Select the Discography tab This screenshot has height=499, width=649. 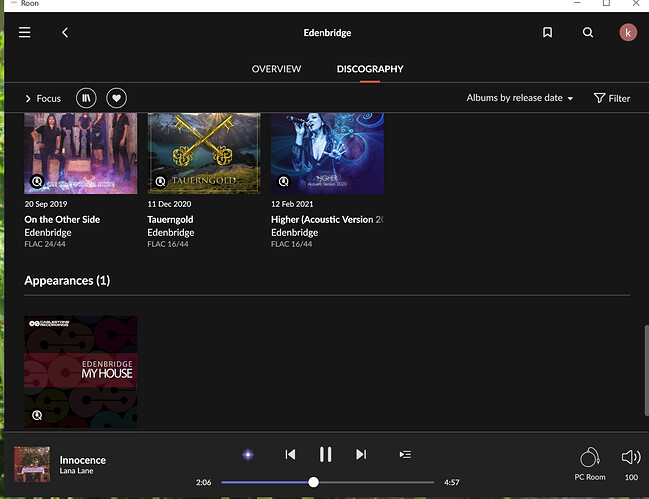pos(370,69)
